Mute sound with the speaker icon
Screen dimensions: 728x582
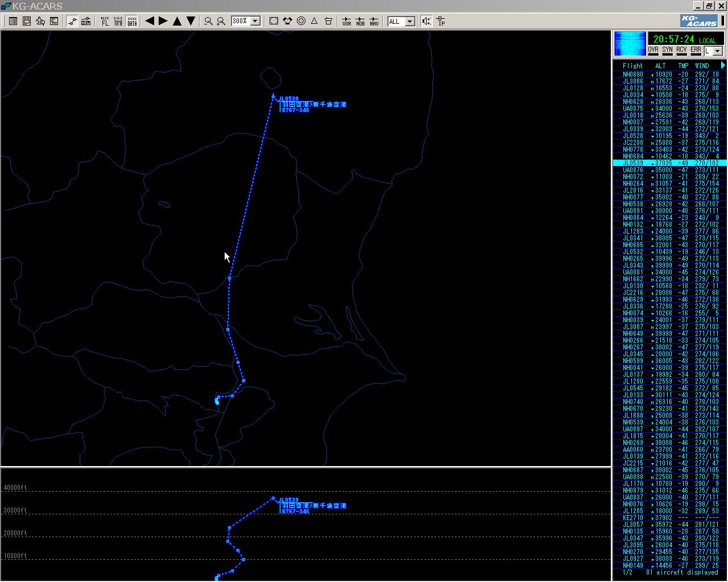[427, 21]
